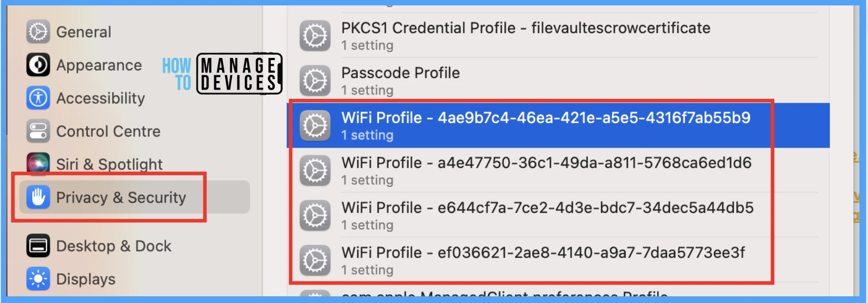Image resolution: width=868 pixels, height=303 pixels.
Task: Select Privacy & Security in the sidebar
Action: point(135,197)
